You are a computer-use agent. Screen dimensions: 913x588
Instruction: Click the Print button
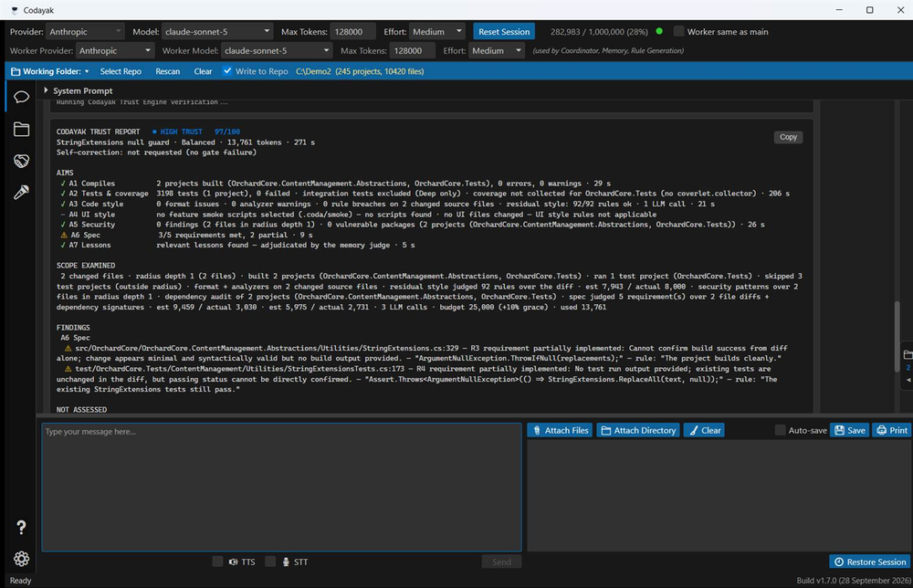891,430
